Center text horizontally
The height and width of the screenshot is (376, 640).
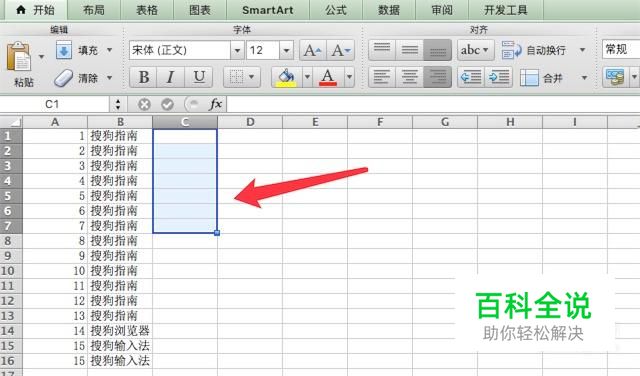(410, 77)
